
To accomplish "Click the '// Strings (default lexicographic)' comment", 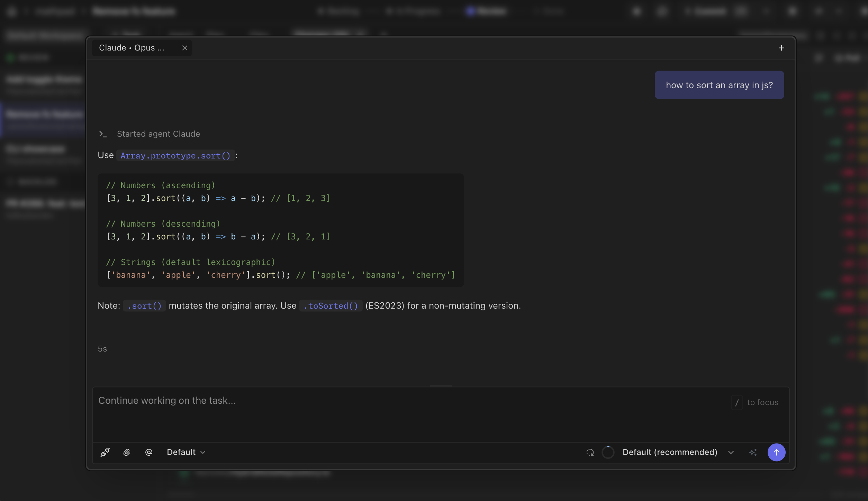I will (191, 262).
